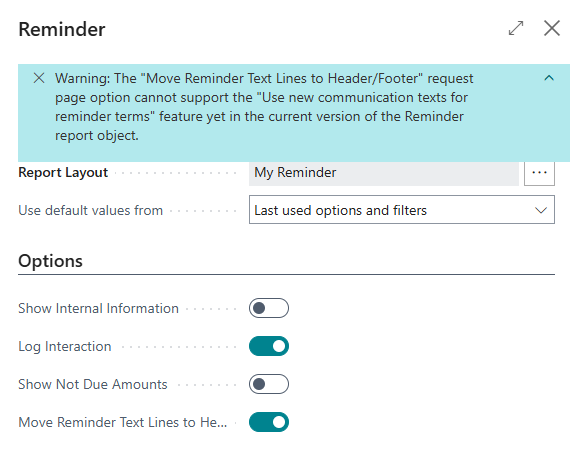Click the warning message text
The width and height of the screenshot is (579, 457).
(x=264, y=107)
